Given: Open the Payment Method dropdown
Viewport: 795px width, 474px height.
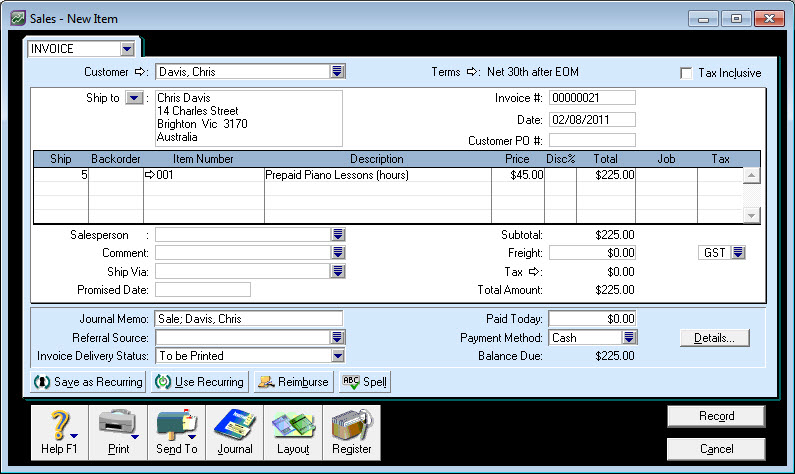Looking at the screenshot, I should click(630, 338).
